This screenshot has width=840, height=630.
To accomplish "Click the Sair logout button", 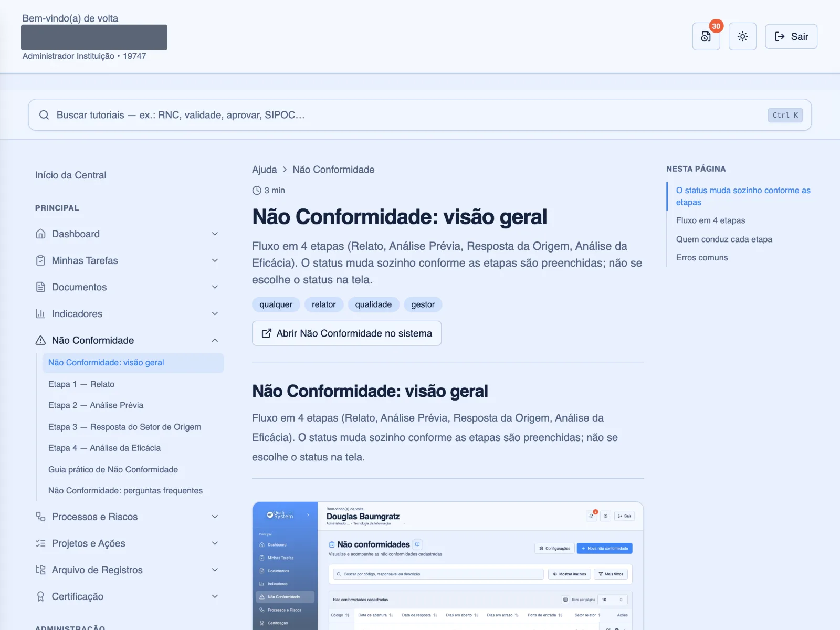I will tap(791, 36).
